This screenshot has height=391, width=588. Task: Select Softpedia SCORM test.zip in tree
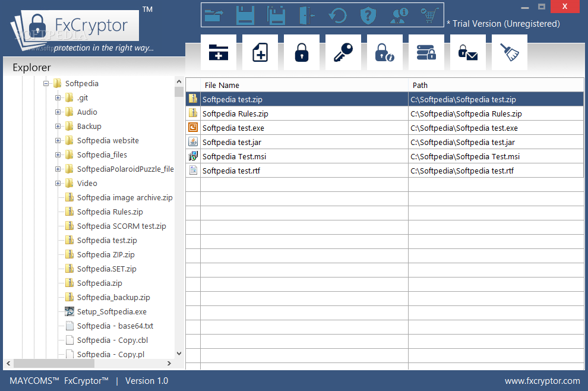point(122,226)
